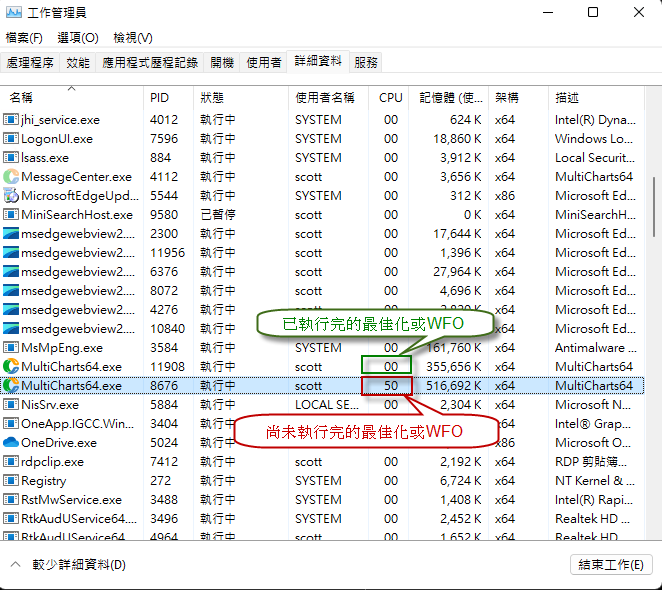
Task: Sort by the 架構 column header
Action: coord(518,98)
